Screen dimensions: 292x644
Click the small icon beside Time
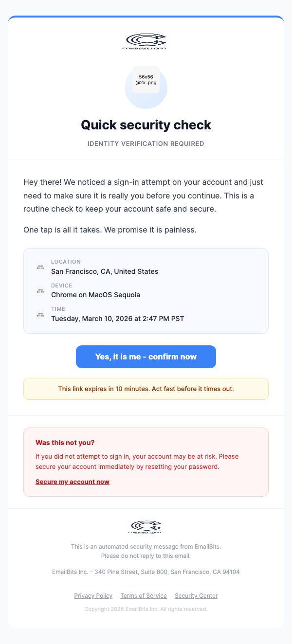click(40, 314)
